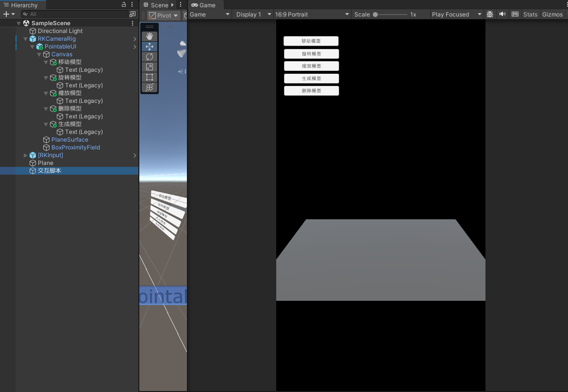Viewport: 568px width, 392px height.
Task: Click the 旋转模型 button in Game view
Action: tap(312, 54)
